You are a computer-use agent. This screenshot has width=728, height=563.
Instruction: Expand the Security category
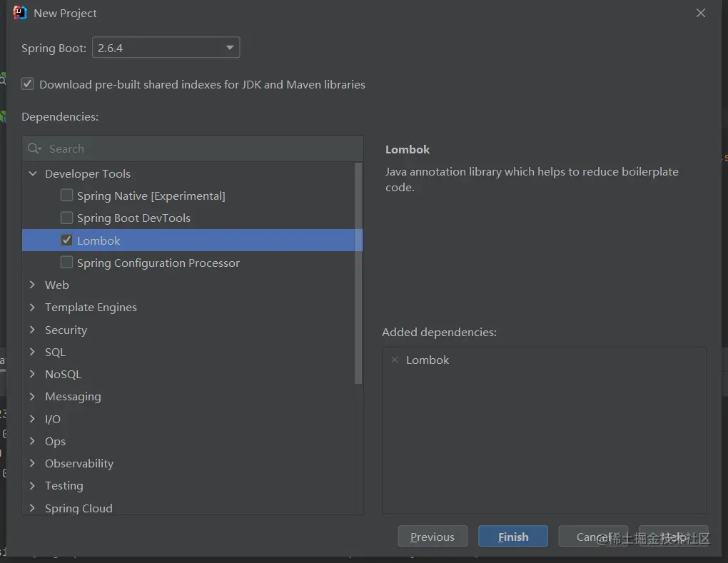point(32,330)
